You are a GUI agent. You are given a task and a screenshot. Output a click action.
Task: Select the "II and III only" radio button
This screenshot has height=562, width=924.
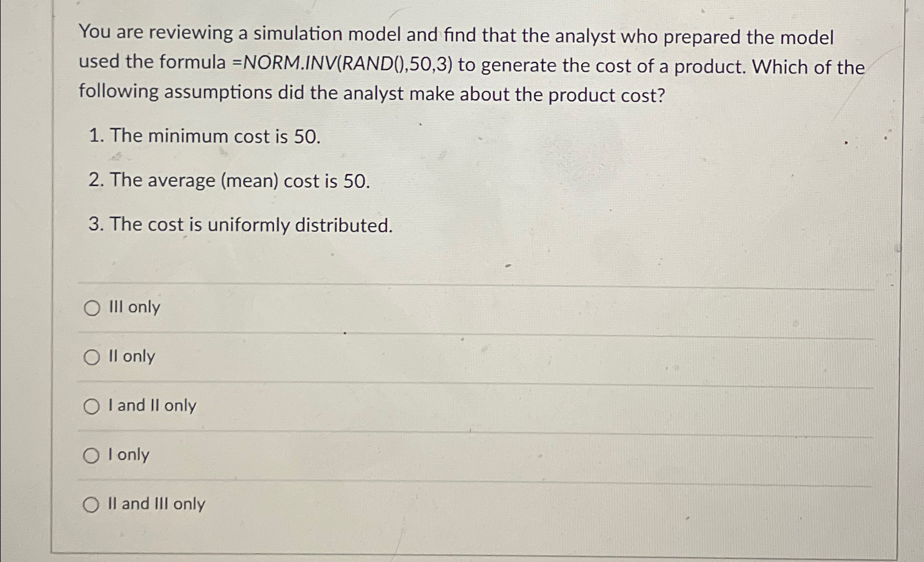pos(92,504)
